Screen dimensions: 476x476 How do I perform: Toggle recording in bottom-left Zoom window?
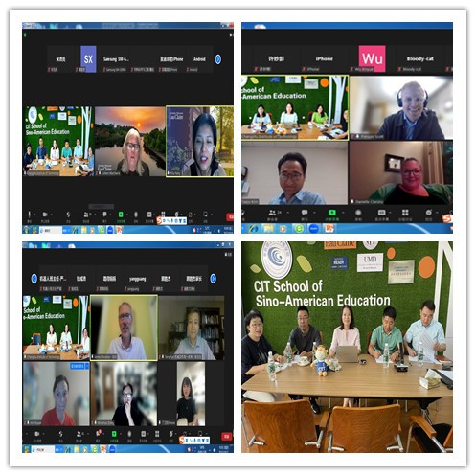[129, 434]
